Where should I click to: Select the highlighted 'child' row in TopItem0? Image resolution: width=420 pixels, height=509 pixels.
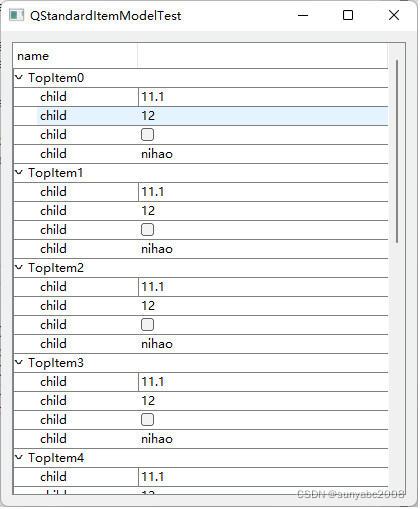pos(53,116)
